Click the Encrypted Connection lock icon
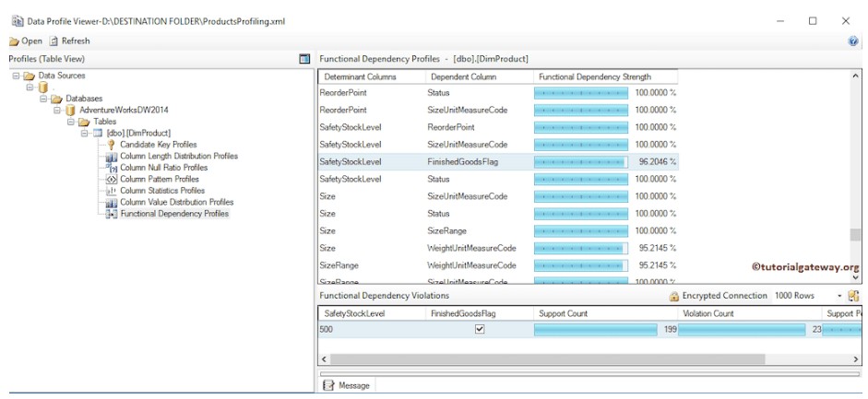This screenshot has height=399, width=868. 673,296
